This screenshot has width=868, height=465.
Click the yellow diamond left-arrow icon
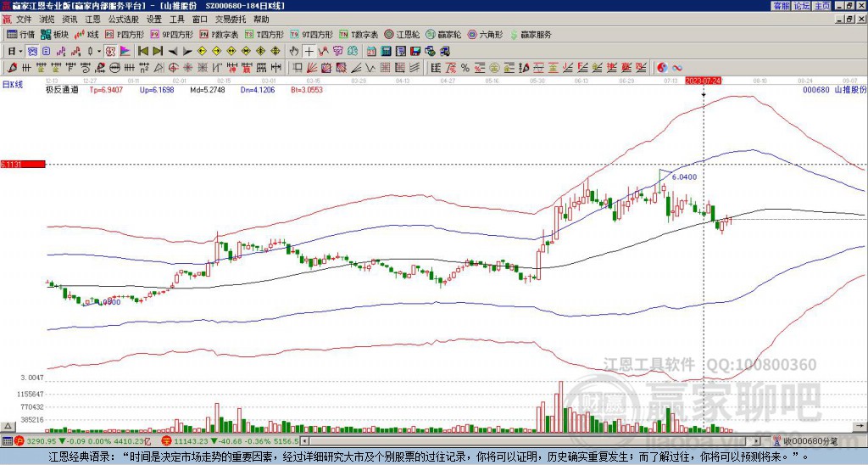202,52
